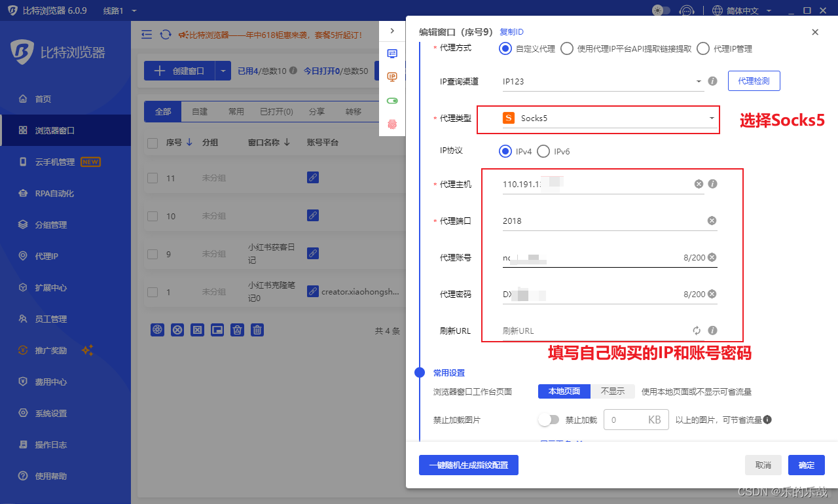Select the 转移 tab
838x504 pixels.
tap(354, 112)
